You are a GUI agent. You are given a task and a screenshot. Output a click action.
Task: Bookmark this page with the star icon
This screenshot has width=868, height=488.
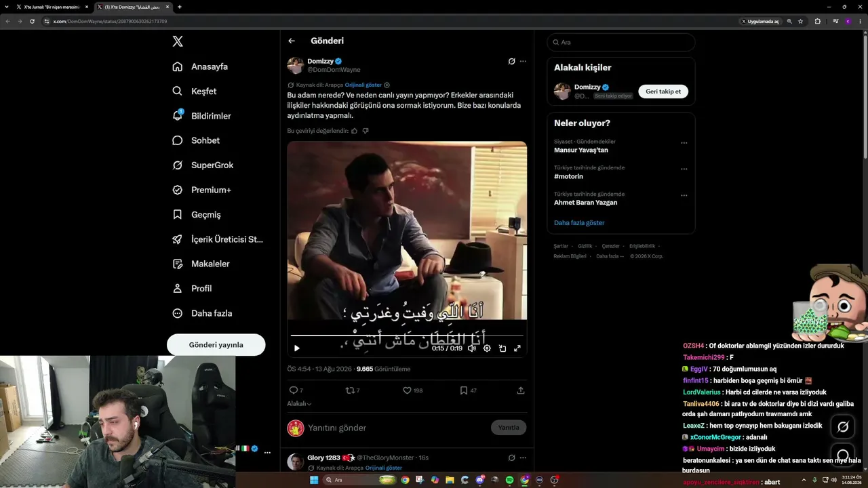801,21
